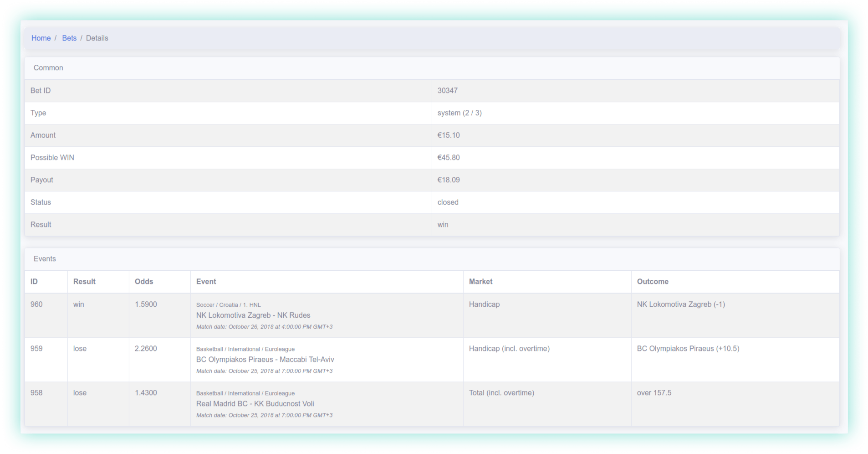This screenshot has width=868, height=454.
Task: Select the Possible WIN amount €45.80
Action: coord(449,157)
